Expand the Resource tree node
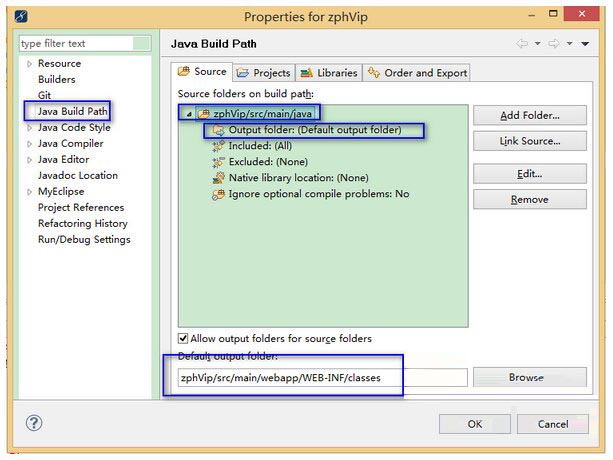Viewport: 613px width, 460px height. (x=29, y=64)
